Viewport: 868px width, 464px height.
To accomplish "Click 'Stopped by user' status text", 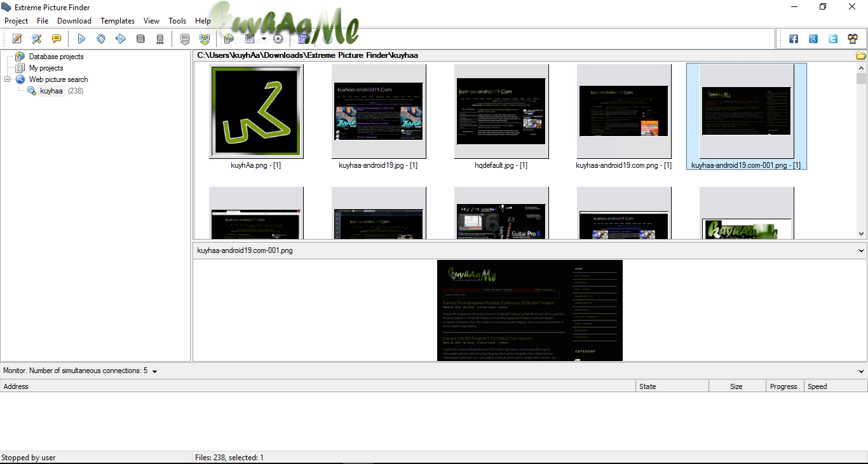I will (x=29, y=458).
